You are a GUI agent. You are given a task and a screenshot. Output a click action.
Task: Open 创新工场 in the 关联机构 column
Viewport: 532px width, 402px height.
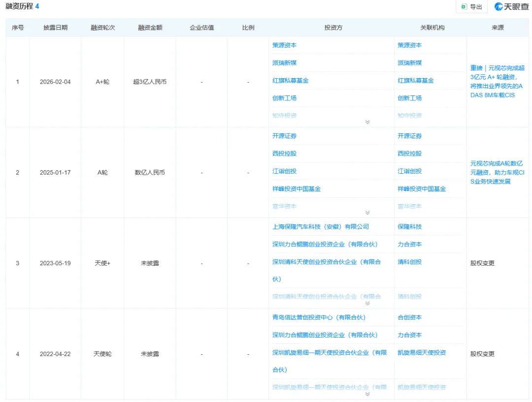[x=409, y=98]
